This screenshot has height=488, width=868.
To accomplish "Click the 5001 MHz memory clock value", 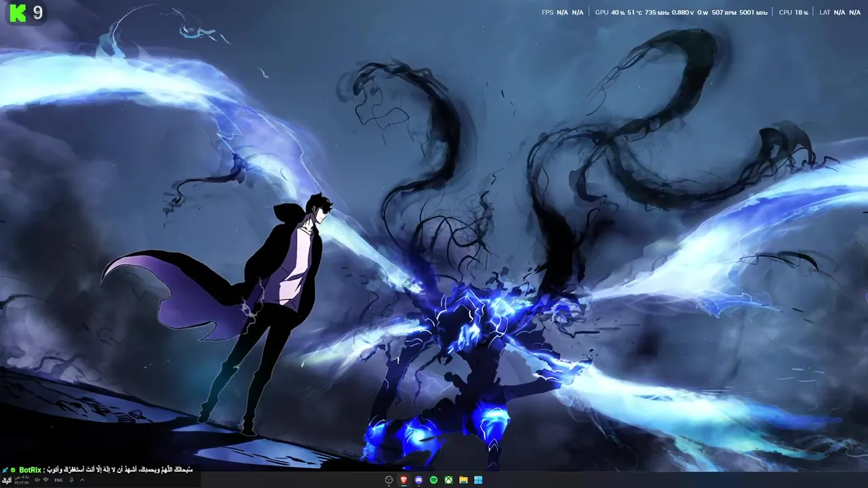I will pyautogui.click(x=753, y=12).
